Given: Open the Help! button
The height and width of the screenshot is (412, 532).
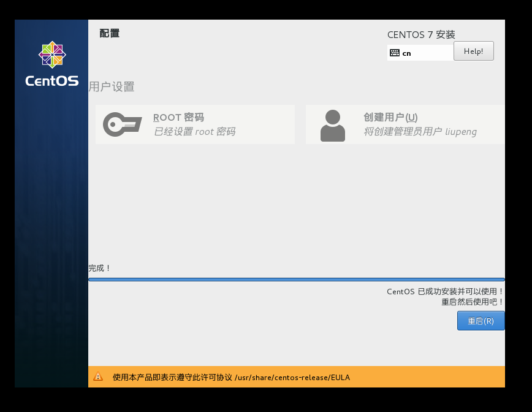Looking at the screenshot, I should point(474,51).
